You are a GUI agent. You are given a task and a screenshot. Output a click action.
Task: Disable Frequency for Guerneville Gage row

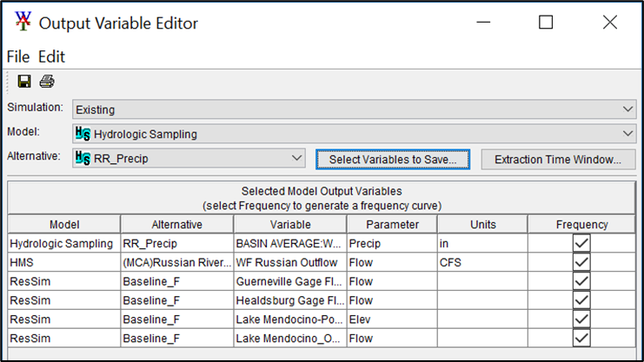(x=581, y=281)
